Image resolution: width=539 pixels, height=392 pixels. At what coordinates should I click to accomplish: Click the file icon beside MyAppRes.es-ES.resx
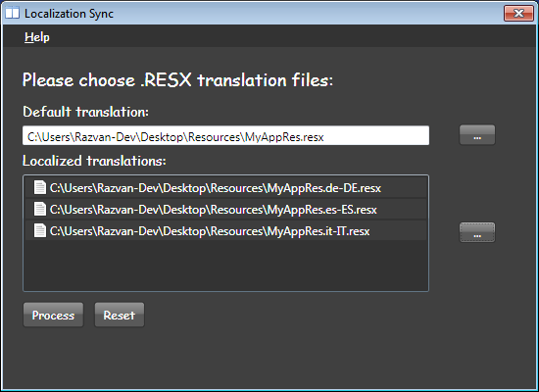coord(40,209)
